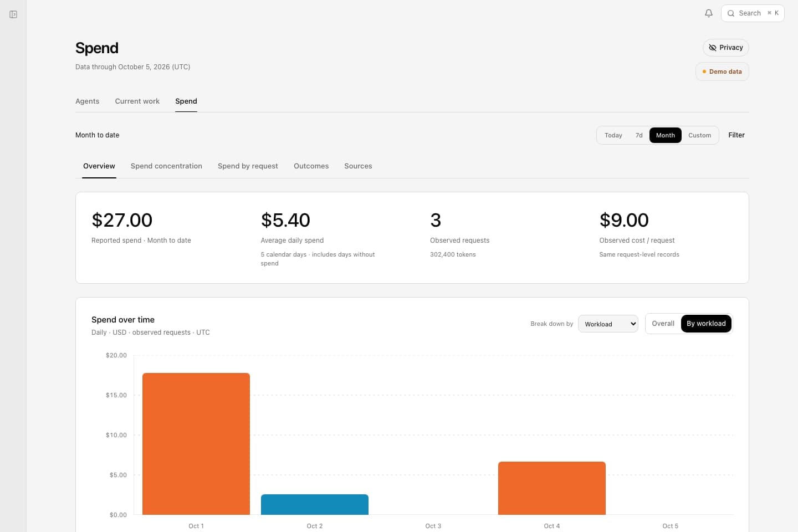Click the 302,400 tokens text
The image size is (798, 532).
pyautogui.click(x=453, y=255)
